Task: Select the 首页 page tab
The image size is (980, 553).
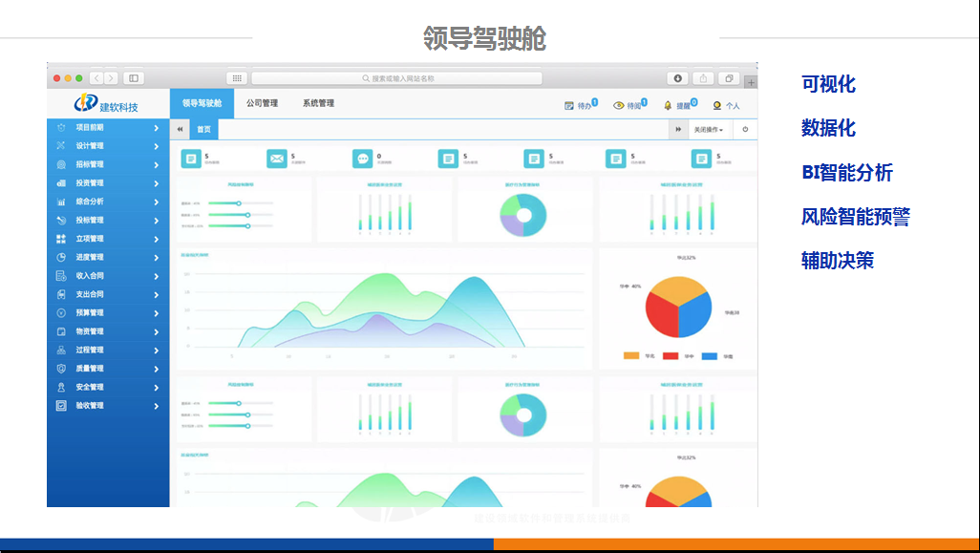Action: tap(203, 129)
